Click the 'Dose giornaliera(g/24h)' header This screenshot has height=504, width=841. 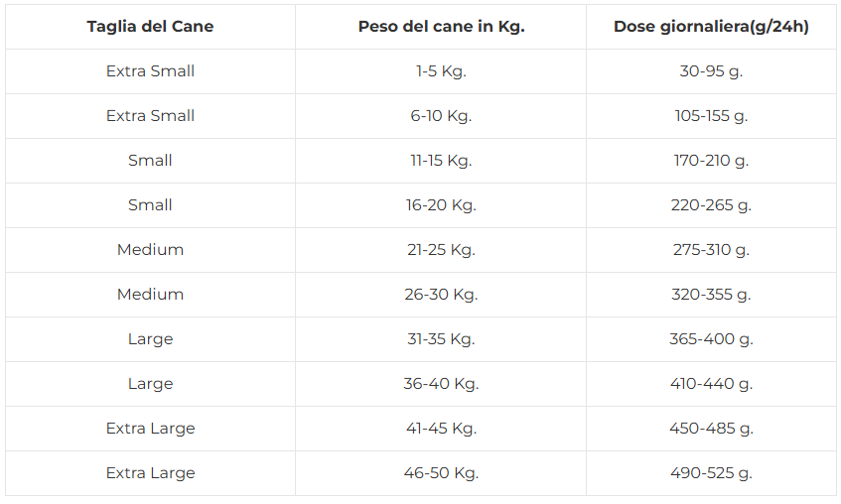[x=711, y=27]
